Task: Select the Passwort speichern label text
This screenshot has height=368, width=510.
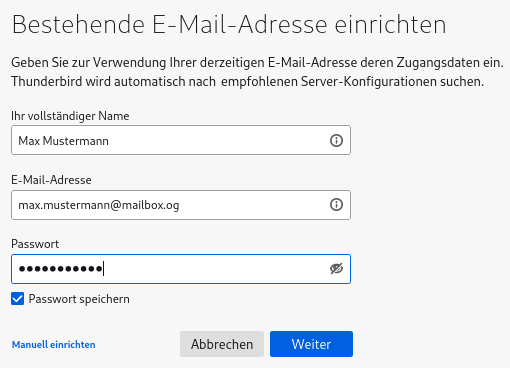Action: [x=79, y=299]
